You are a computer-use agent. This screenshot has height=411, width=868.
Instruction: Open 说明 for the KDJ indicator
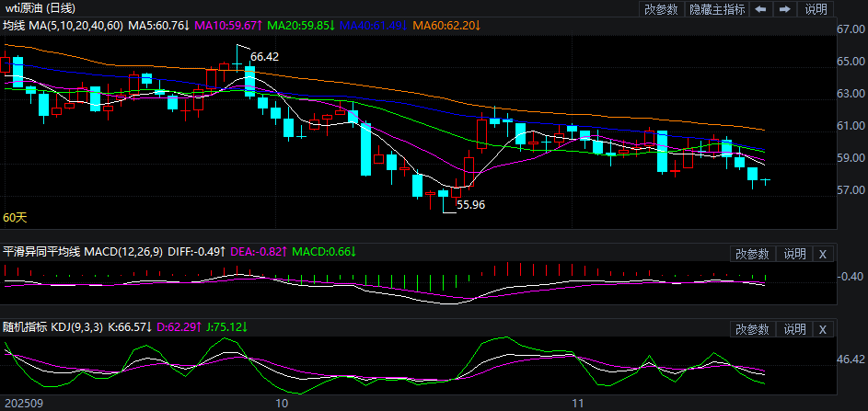click(794, 329)
